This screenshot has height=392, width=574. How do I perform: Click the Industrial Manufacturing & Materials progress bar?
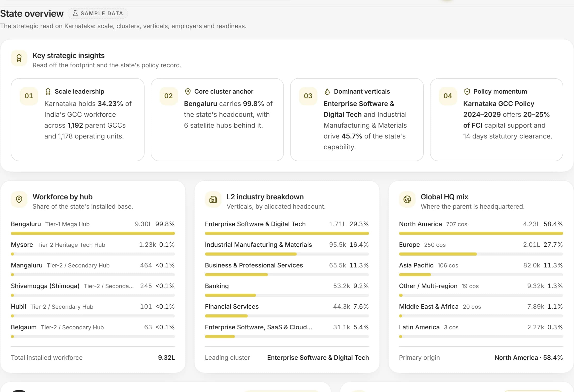point(287,254)
